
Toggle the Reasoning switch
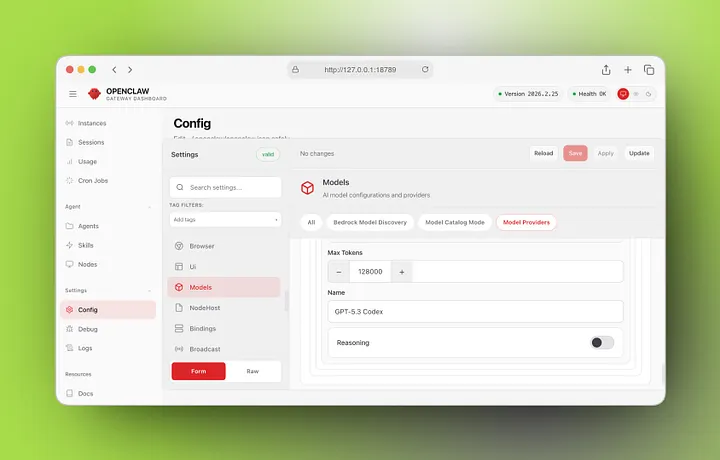[602, 342]
